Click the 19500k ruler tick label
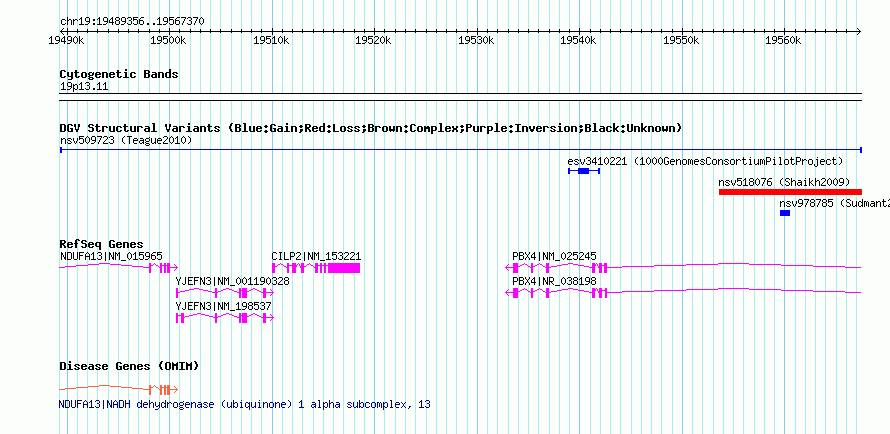The height and width of the screenshot is (434, 890). pyautogui.click(x=169, y=41)
